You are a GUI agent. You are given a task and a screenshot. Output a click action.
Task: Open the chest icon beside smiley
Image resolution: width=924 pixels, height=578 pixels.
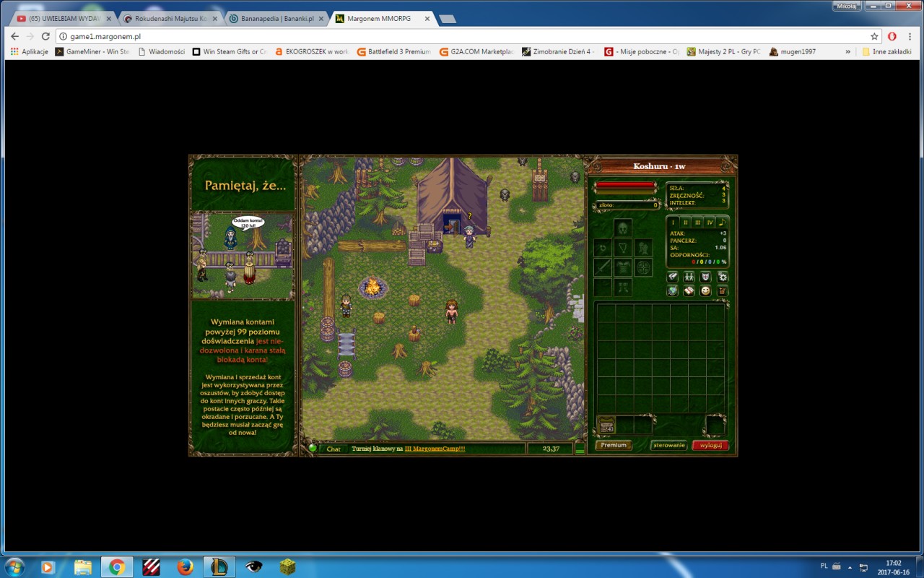(x=723, y=290)
